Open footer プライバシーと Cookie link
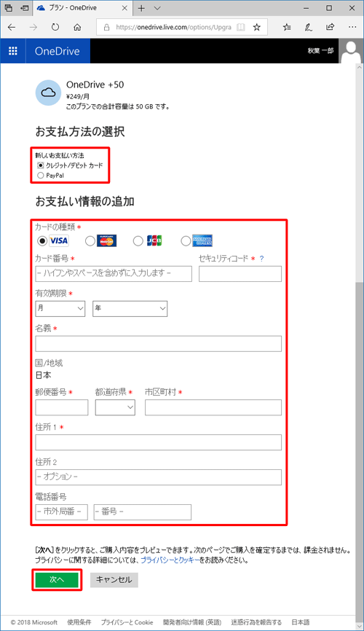This screenshot has width=364, height=631. pos(127,622)
